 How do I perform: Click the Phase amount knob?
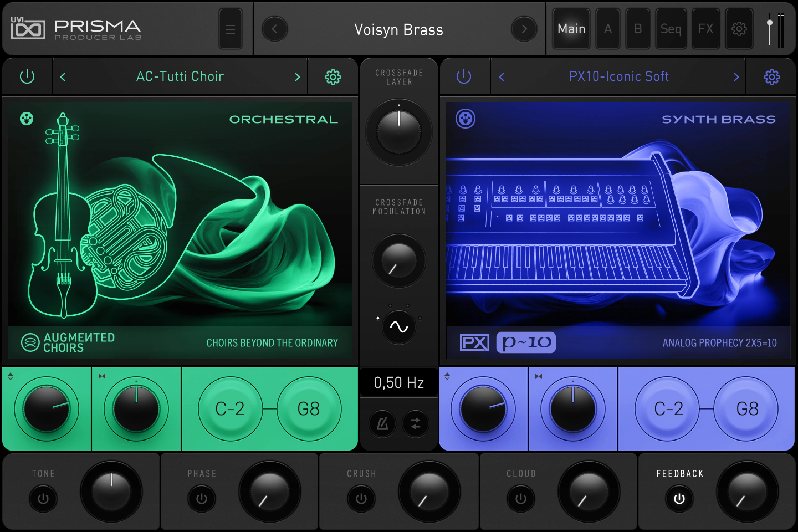click(270, 492)
